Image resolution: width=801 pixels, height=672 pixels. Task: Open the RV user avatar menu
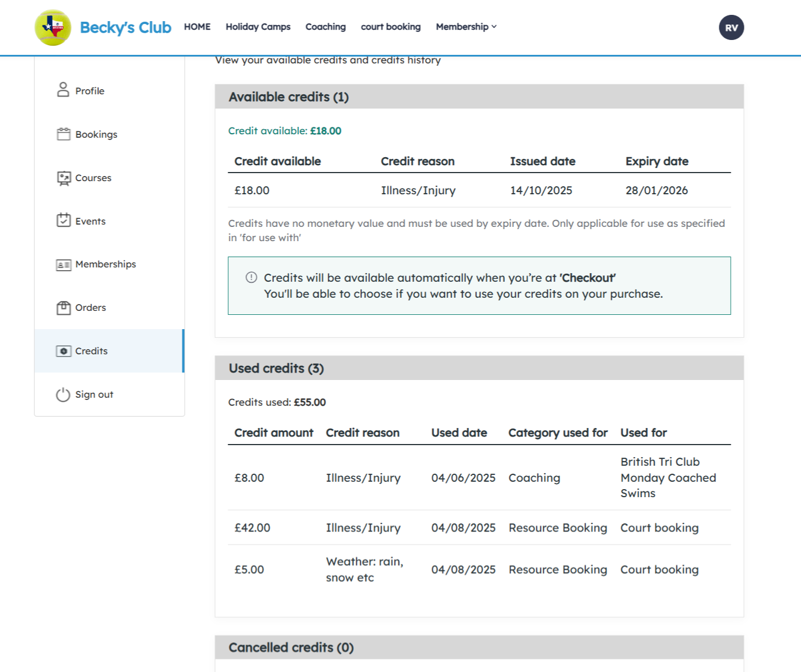(x=731, y=27)
